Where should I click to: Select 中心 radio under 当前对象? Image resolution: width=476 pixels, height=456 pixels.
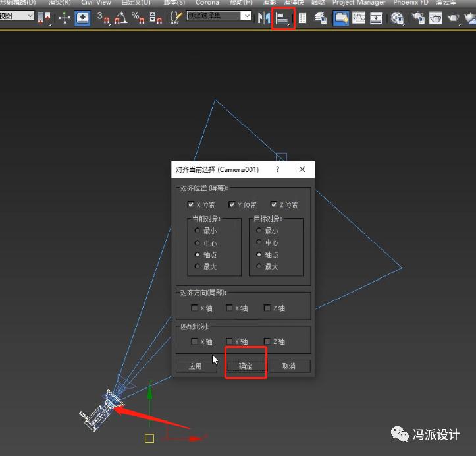tap(197, 243)
